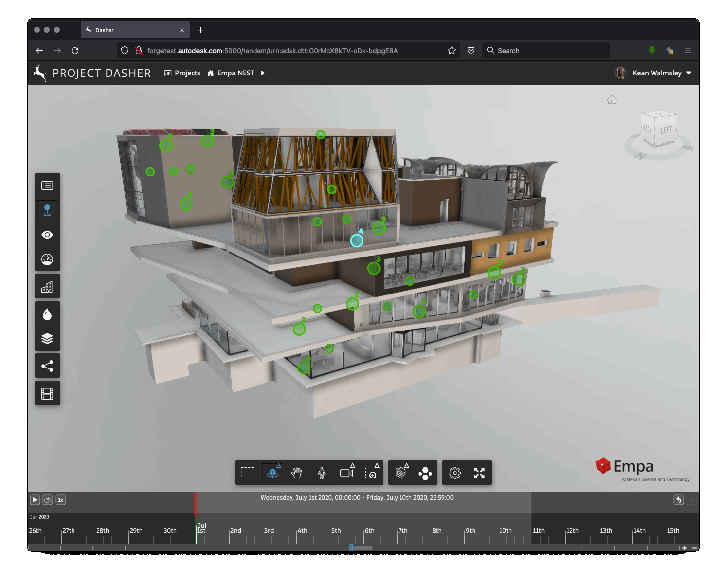727x588 pixels.
Task: Toggle the eye visibility icon in sidebar
Action: tap(47, 235)
